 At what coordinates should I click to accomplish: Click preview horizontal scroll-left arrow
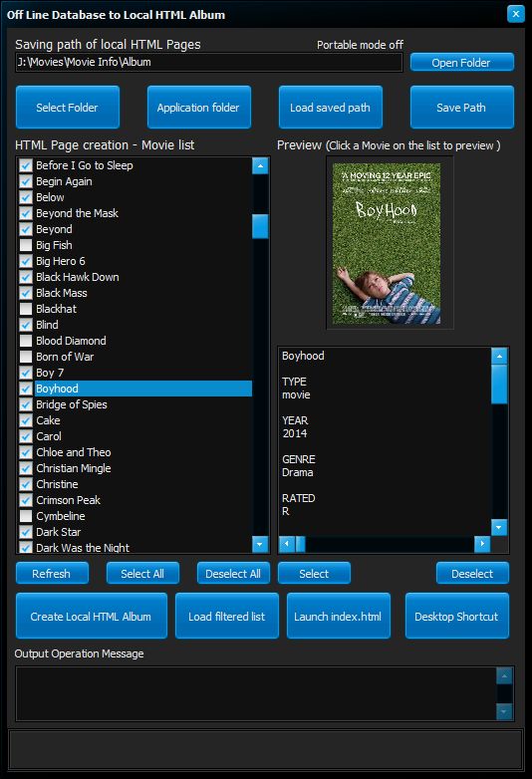287,544
